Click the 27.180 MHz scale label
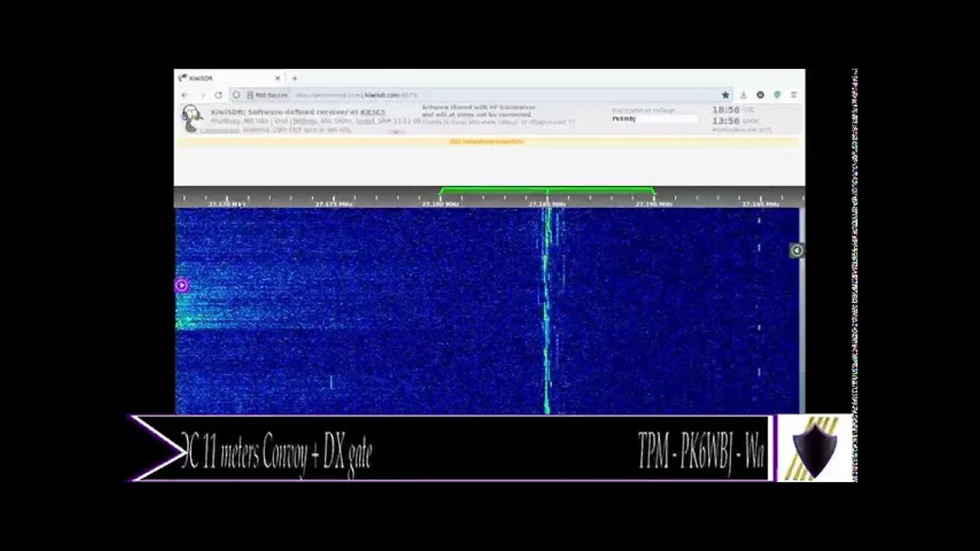The height and width of the screenshot is (551, 980). pos(441,204)
